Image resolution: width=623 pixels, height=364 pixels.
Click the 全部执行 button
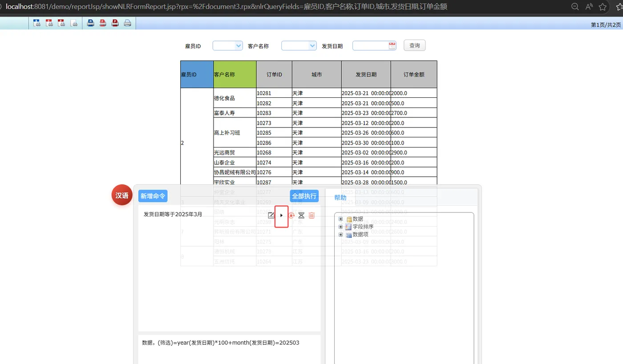click(x=304, y=196)
